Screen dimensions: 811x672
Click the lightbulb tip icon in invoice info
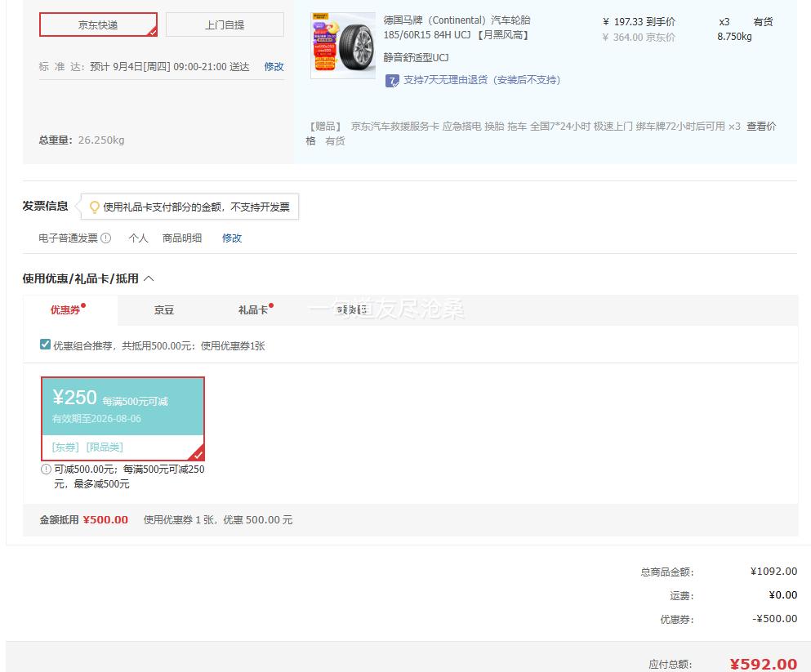click(x=95, y=207)
